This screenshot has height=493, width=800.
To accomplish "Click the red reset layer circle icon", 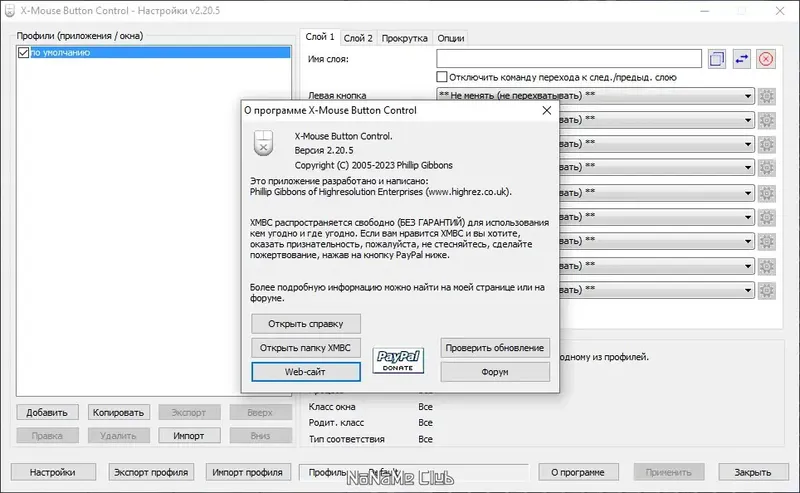I will point(766,59).
